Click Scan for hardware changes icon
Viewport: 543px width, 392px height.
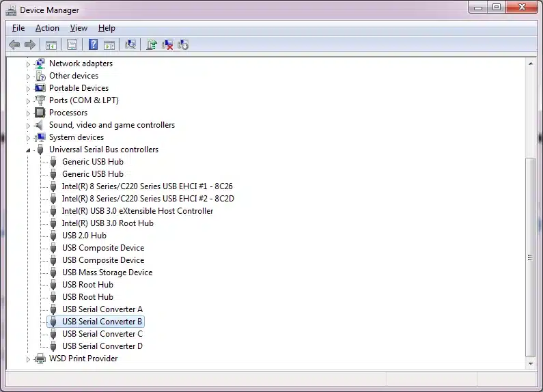coord(130,44)
